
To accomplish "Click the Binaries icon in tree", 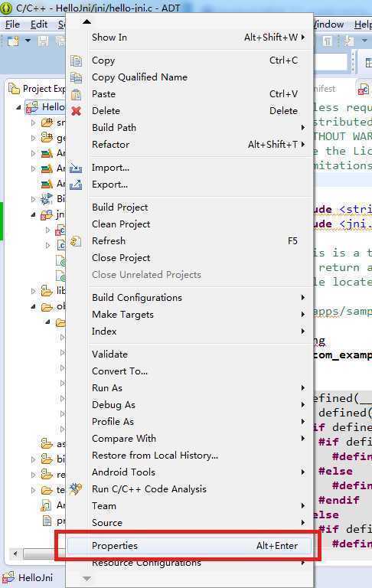I will coord(47,198).
